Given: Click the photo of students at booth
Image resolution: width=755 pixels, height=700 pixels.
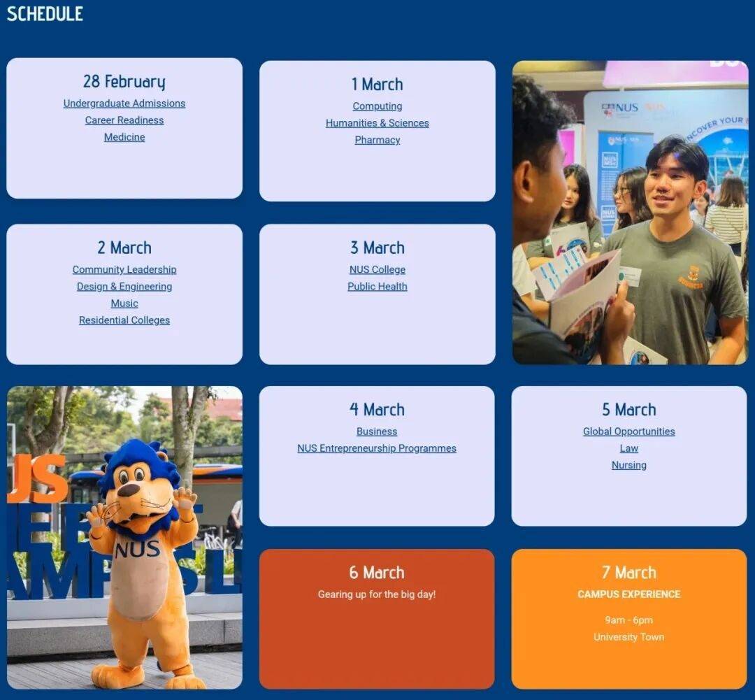Looking at the screenshot, I should click(x=630, y=213).
